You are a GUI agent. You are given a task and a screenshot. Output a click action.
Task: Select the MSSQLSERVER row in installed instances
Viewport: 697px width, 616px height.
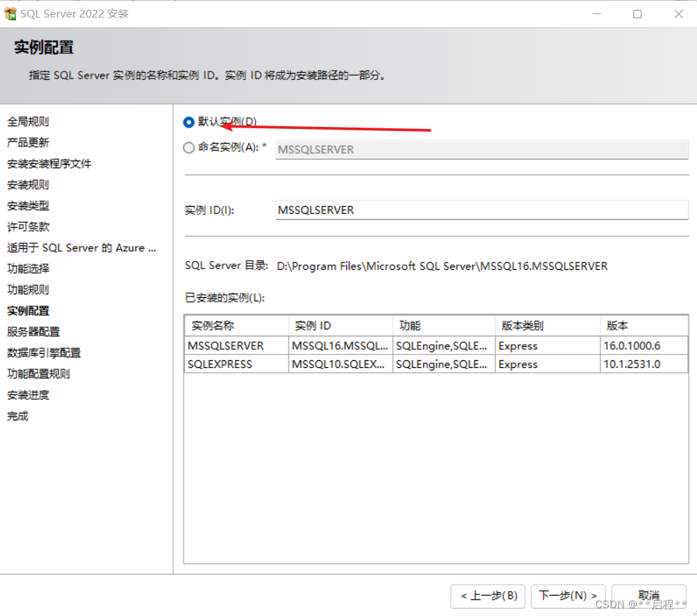click(436, 345)
